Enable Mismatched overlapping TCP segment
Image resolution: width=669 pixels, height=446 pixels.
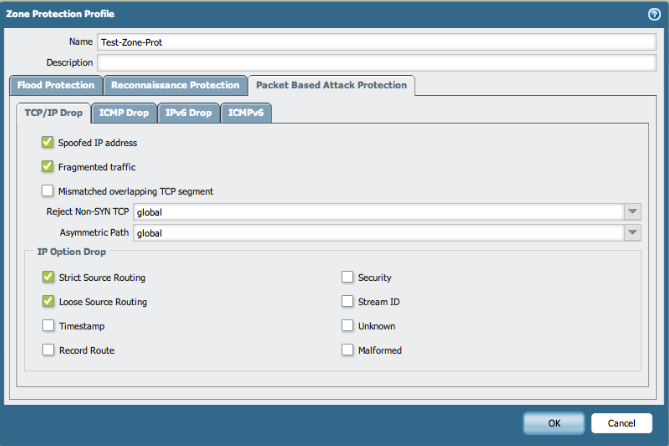(x=47, y=191)
